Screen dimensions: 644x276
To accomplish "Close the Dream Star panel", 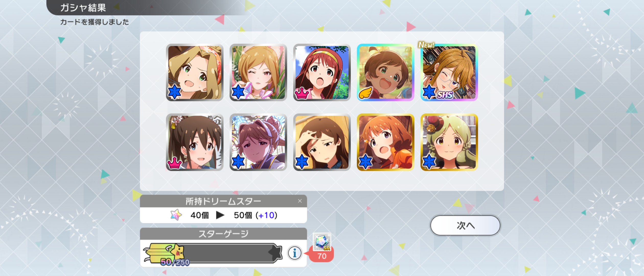I will pos(300,201).
